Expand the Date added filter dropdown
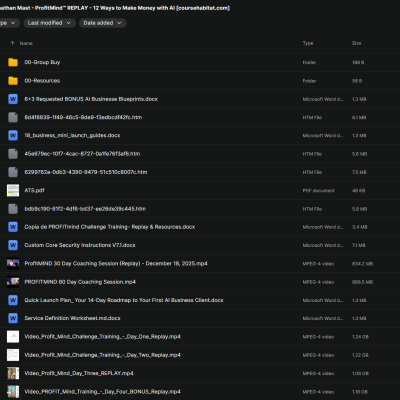Viewport: 400px width, 400px height. [x=103, y=23]
